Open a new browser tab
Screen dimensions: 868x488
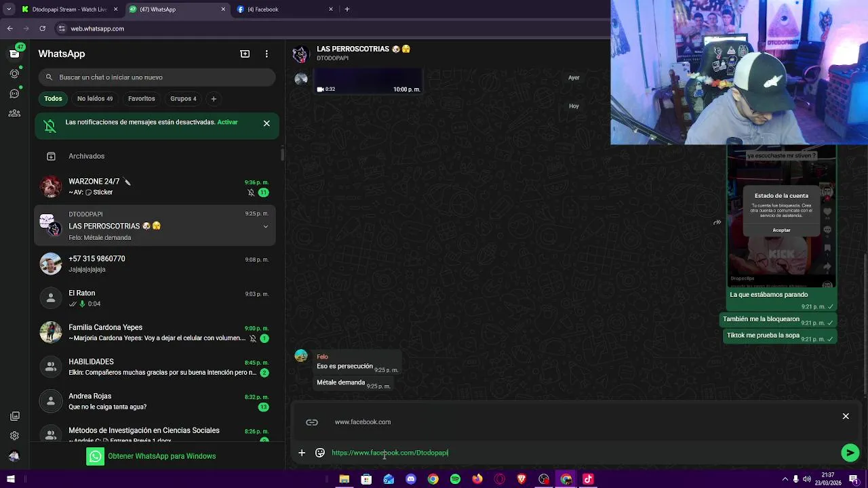(347, 9)
